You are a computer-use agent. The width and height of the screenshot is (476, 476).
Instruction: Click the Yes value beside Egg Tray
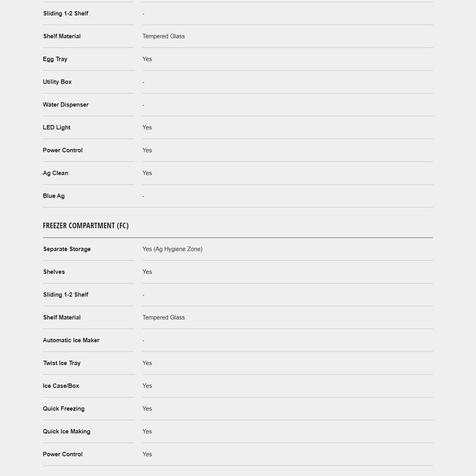click(x=147, y=59)
